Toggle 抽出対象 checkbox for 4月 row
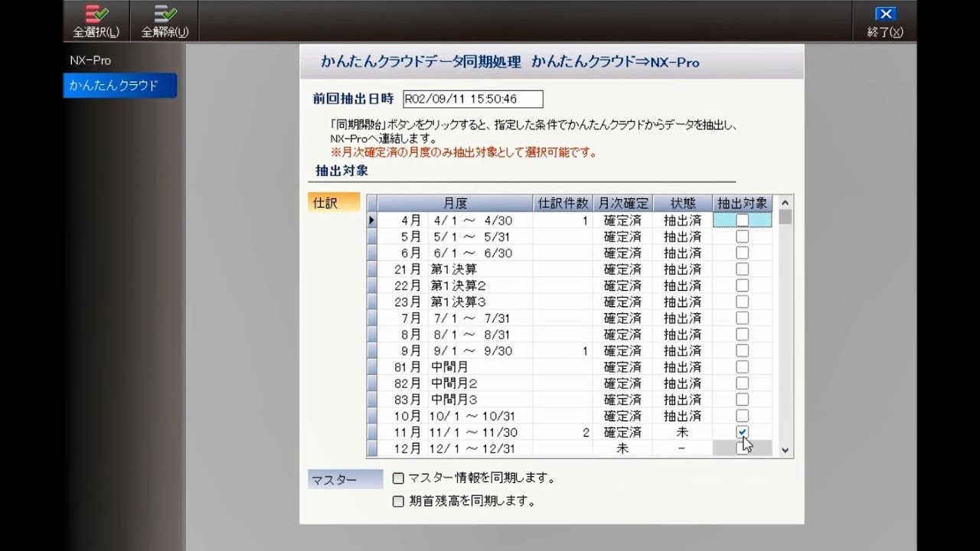Image resolution: width=980 pixels, height=551 pixels. tap(742, 220)
